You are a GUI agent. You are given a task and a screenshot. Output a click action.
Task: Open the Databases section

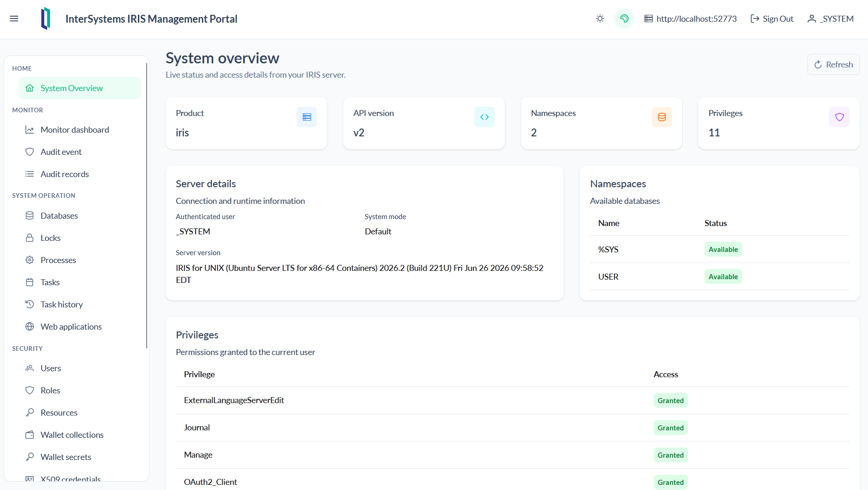tap(80, 215)
